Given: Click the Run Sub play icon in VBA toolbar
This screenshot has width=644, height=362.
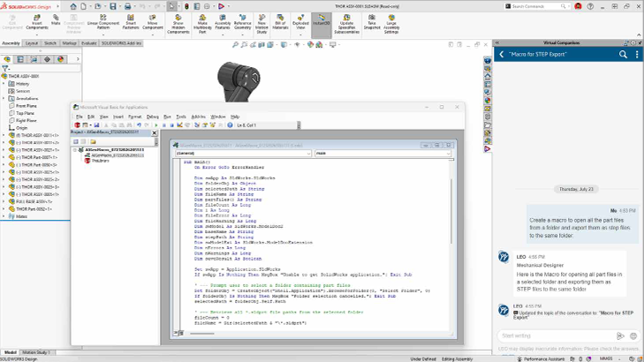Looking at the screenshot, I should click(156, 125).
